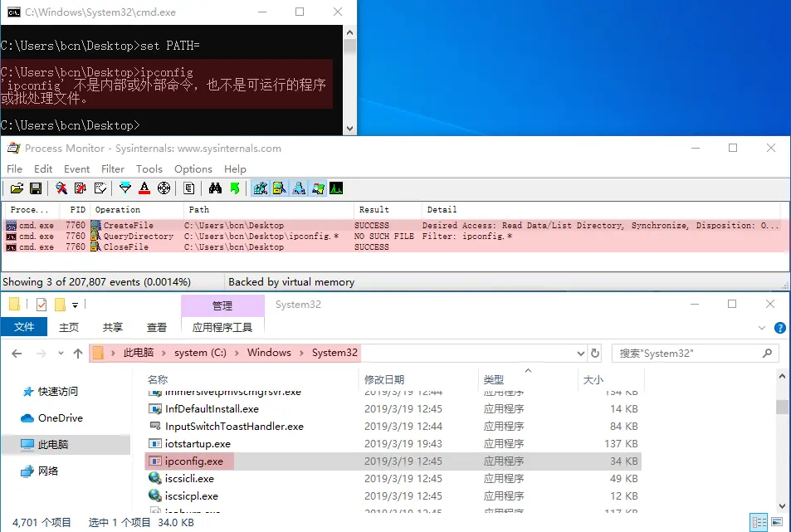This screenshot has width=791, height=532.
Task: Switch to the 查看 tab in Explorer
Action: click(x=157, y=327)
